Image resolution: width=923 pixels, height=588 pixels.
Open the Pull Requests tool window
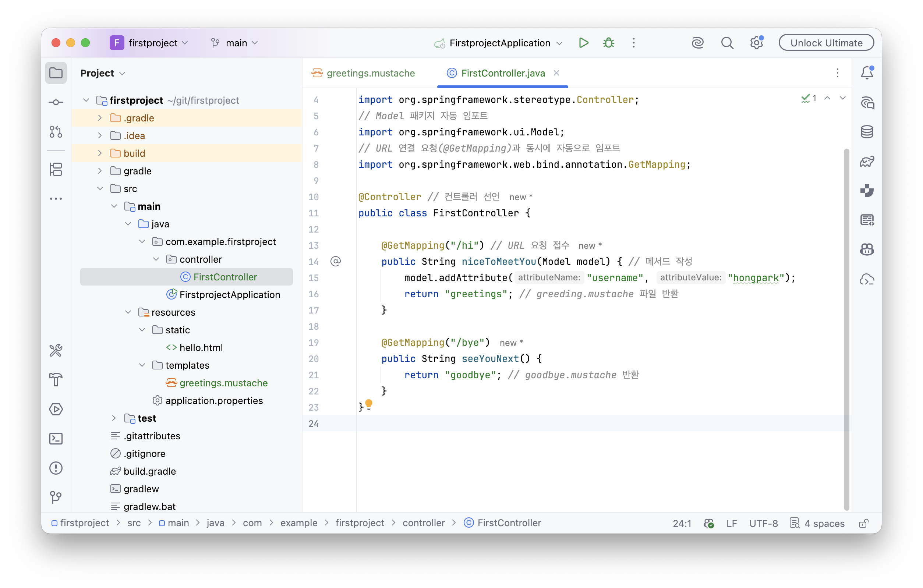[56, 132]
